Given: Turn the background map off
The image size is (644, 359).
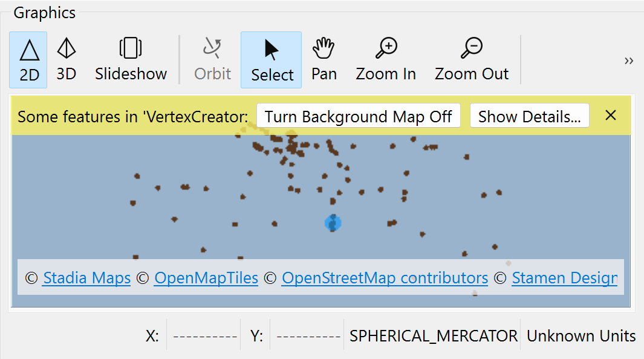Looking at the screenshot, I should coord(358,116).
